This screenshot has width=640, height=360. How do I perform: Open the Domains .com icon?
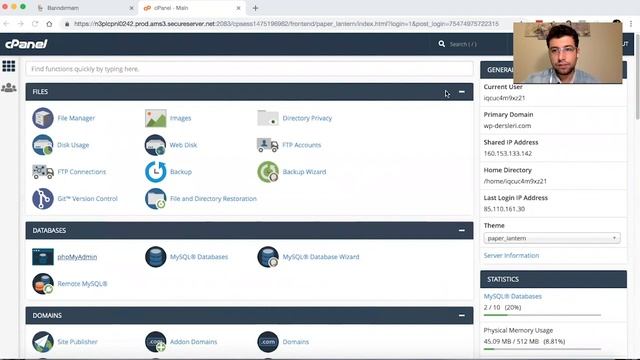(268, 342)
